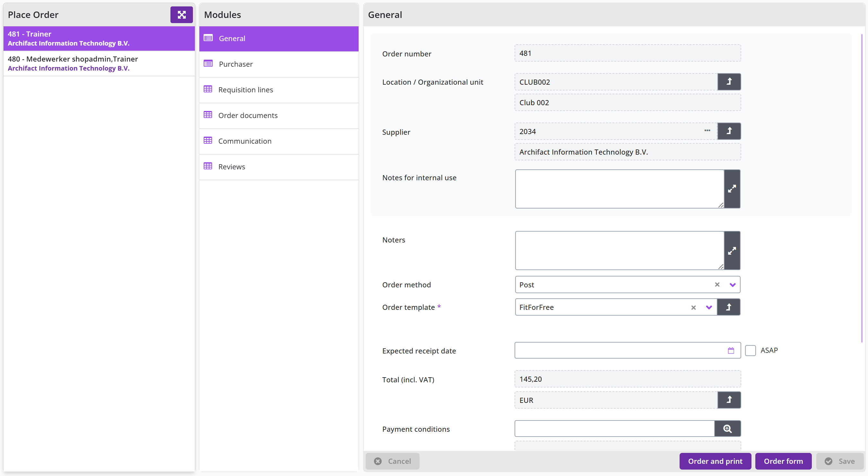This screenshot has width=868, height=476.
Task: Click into Notes for internal use textarea
Action: click(x=619, y=189)
